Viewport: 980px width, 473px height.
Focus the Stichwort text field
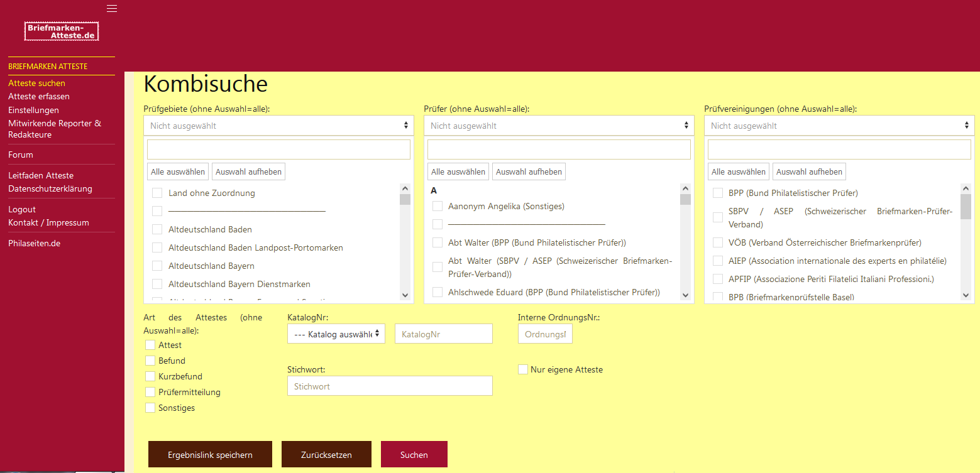pyautogui.click(x=390, y=386)
